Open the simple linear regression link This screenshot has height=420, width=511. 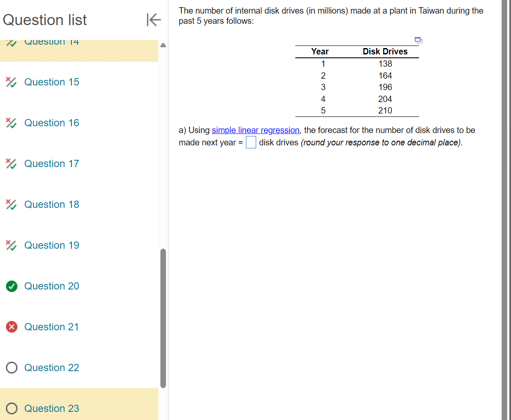[x=255, y=130]
